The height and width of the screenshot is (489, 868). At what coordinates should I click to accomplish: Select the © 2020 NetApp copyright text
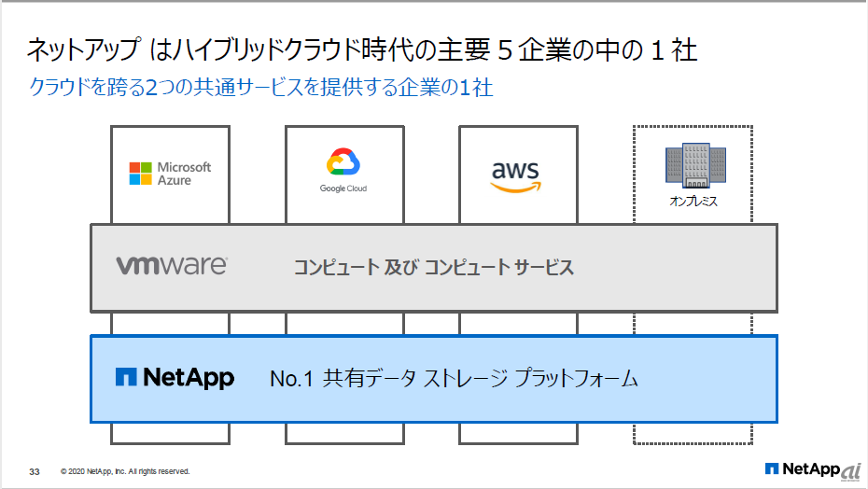[x=125, y=471]
